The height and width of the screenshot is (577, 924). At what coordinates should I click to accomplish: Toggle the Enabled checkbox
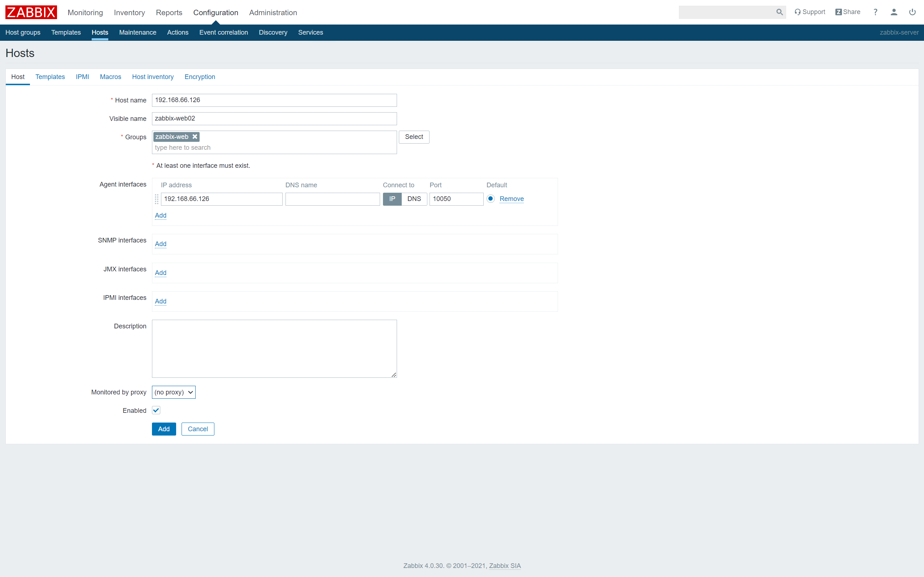[x=156, y=410]
